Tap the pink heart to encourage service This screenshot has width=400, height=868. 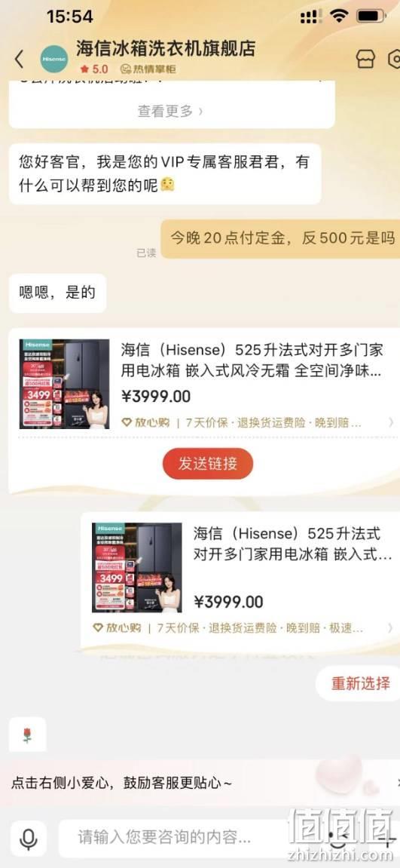click(338, 774)
